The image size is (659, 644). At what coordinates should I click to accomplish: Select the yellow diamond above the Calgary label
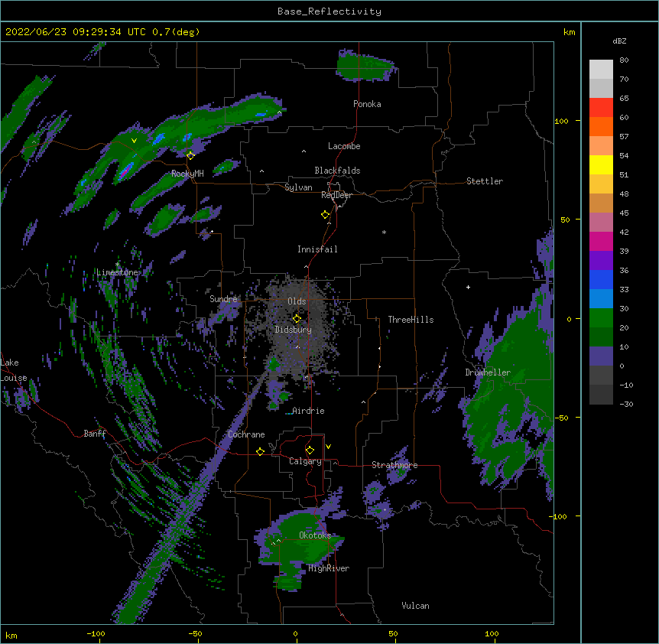pos(310,450)
